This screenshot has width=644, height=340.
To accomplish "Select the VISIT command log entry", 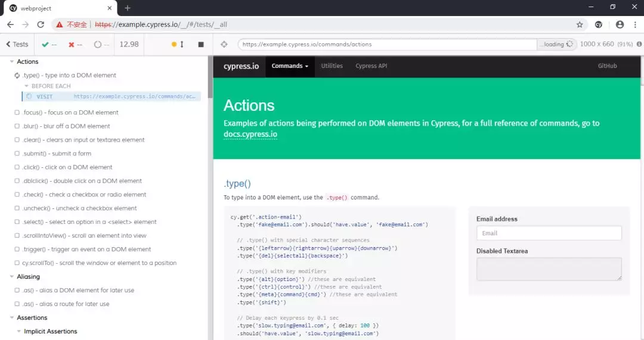I will click(x=112, y=97).
